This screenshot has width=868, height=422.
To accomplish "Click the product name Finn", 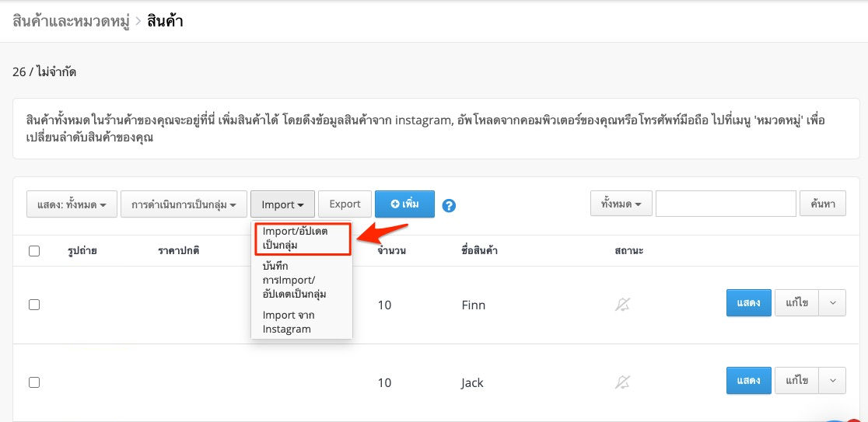I will (x=474, y=305).
